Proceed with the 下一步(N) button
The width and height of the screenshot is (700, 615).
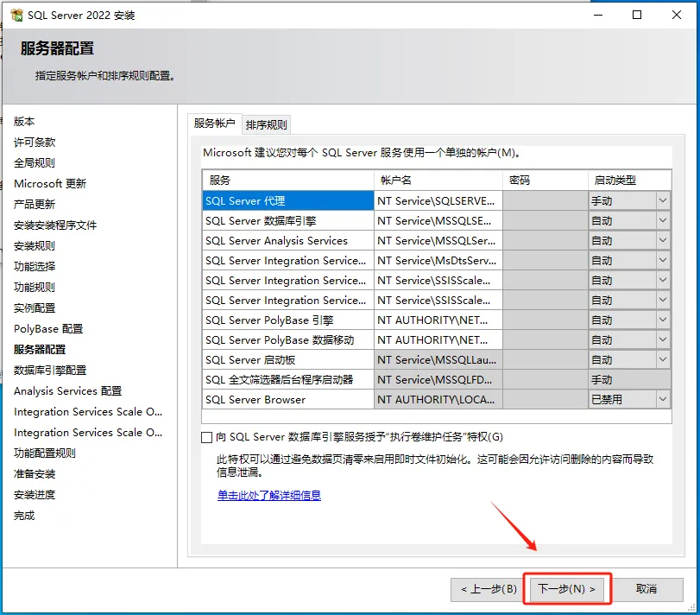(566, 590)
